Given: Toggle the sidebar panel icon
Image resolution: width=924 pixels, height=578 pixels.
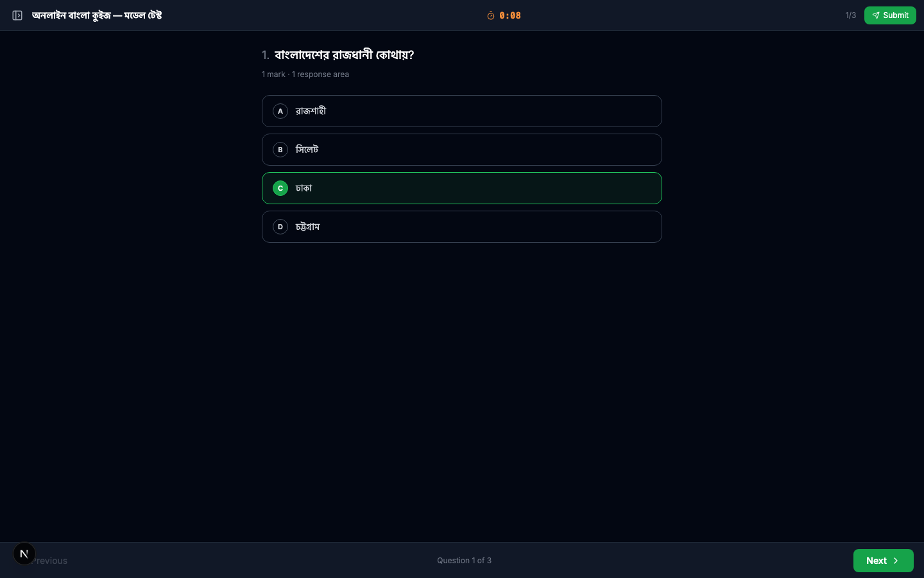Looking at the screenshot, I should [17, 15].
